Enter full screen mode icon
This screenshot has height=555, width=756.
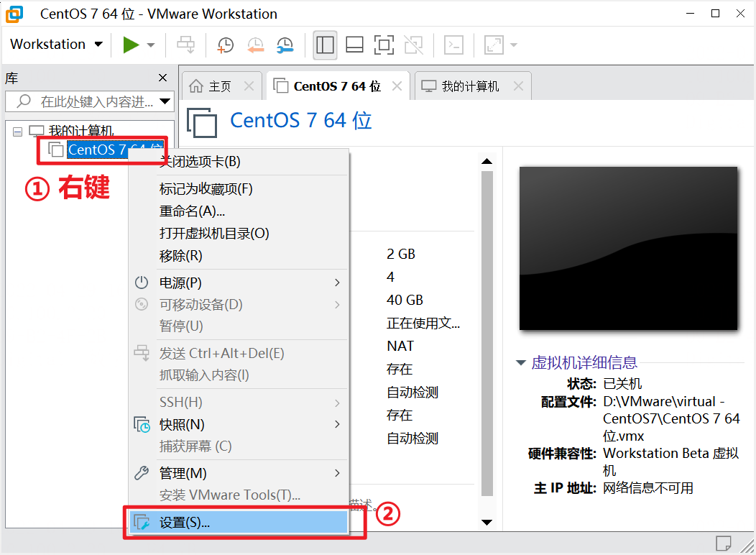pyautogui.click(x=384, y=45)
